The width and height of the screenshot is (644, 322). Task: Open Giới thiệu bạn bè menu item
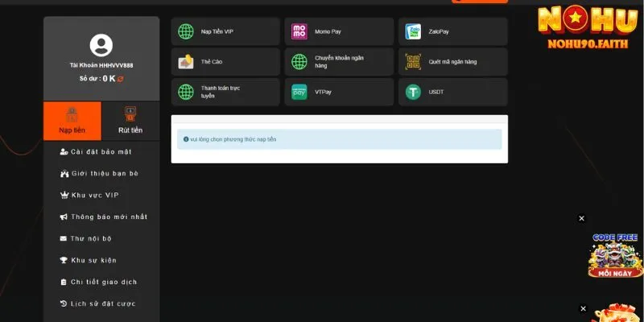(104, 174)
